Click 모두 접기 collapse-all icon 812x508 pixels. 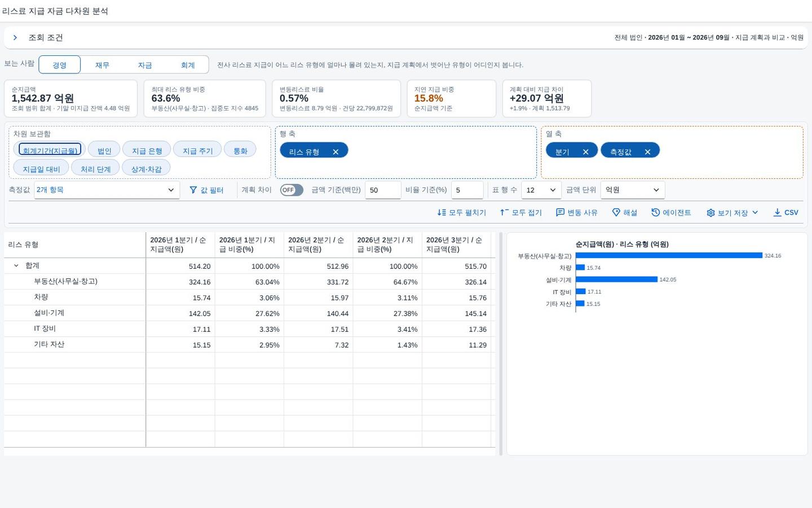[x=504, y=213]
